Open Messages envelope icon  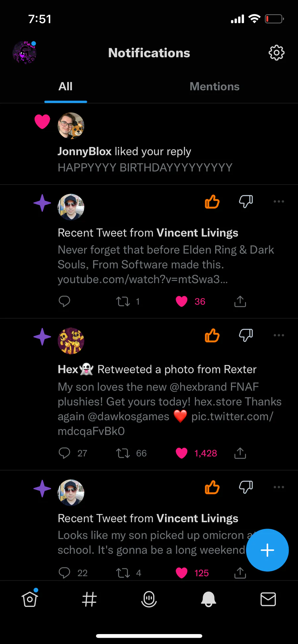268,599
